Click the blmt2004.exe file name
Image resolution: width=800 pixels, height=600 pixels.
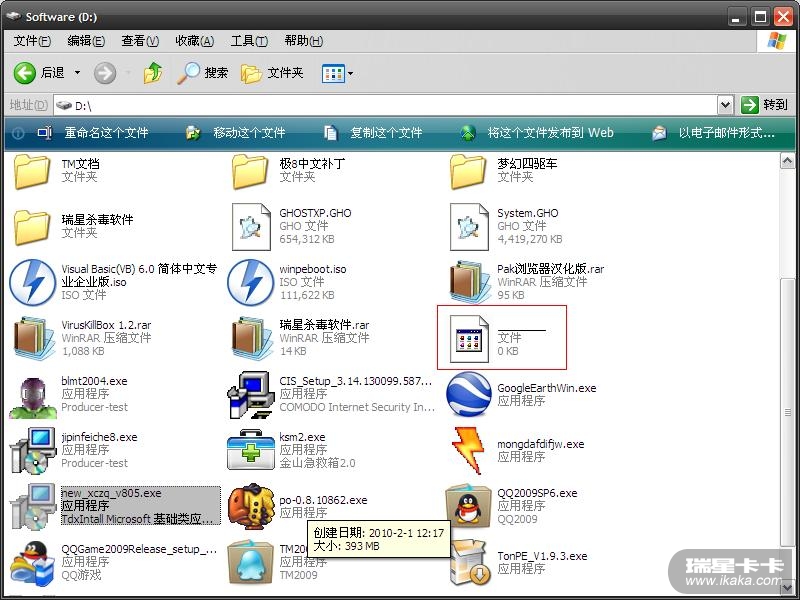[94, 381]
